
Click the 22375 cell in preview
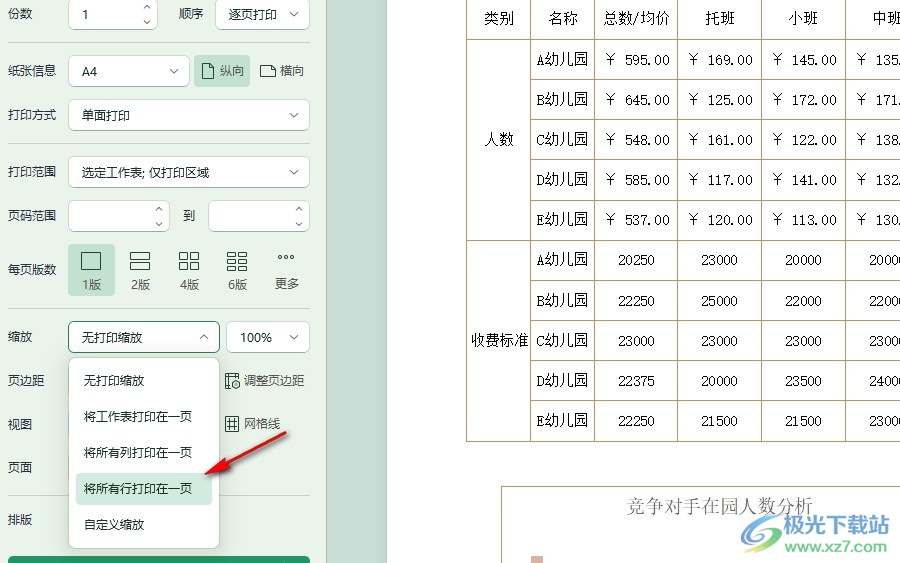click(636, 381)
